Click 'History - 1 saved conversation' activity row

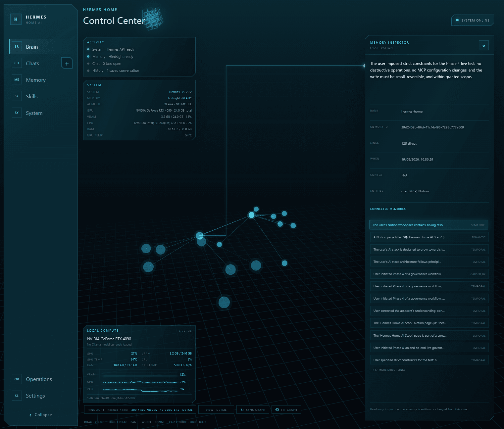[116, 71]
